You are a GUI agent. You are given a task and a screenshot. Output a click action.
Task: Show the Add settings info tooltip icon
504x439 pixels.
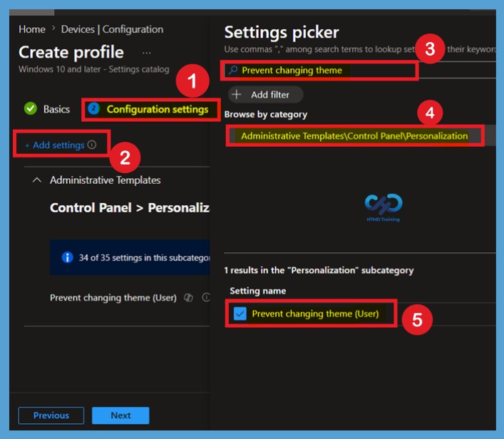click(92, 145)
